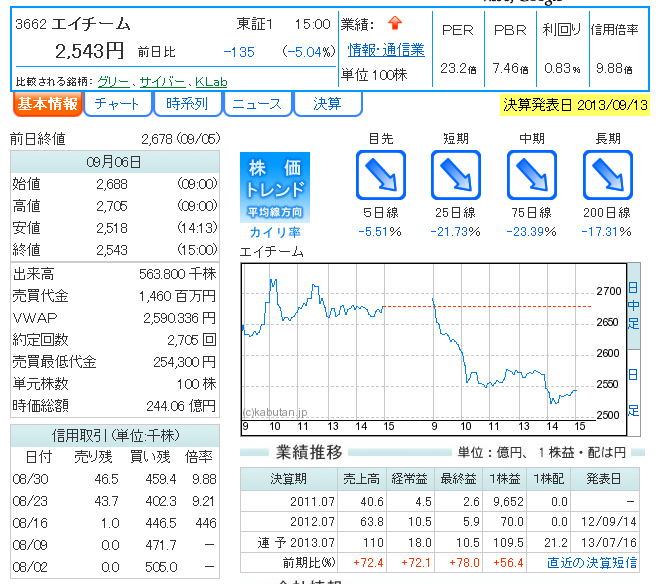Click the エイチーム intraday price chart
This screenshot has width=659, height=584.
tap(432, 342)
